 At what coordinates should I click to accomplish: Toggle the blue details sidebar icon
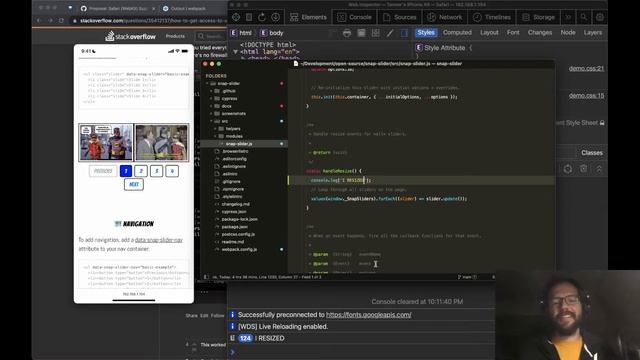[404, 33]
